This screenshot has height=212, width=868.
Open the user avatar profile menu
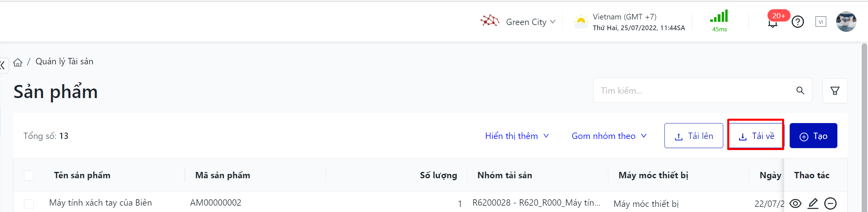pos(846,22)
